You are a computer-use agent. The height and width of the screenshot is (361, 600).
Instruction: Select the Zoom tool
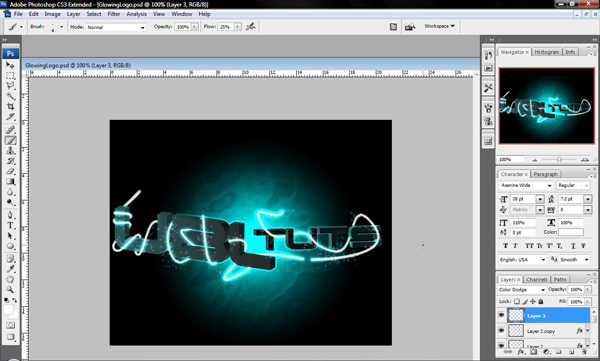pos(10,289)
